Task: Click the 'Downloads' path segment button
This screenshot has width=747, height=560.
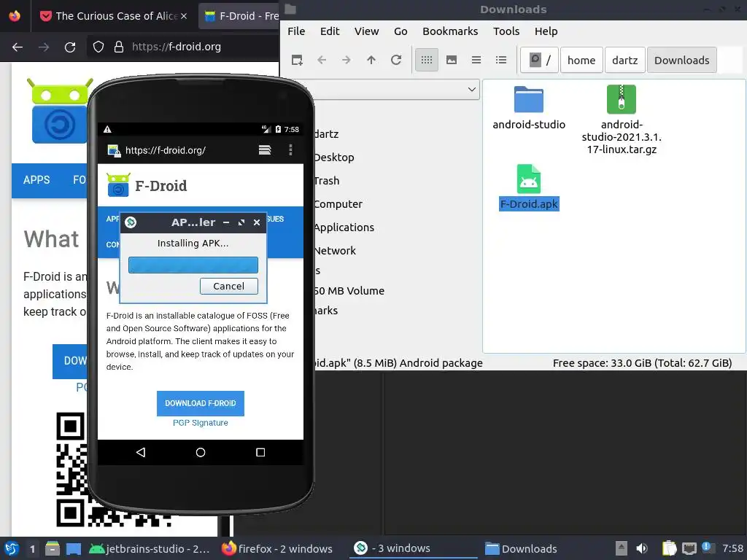Action: point(682,60)
